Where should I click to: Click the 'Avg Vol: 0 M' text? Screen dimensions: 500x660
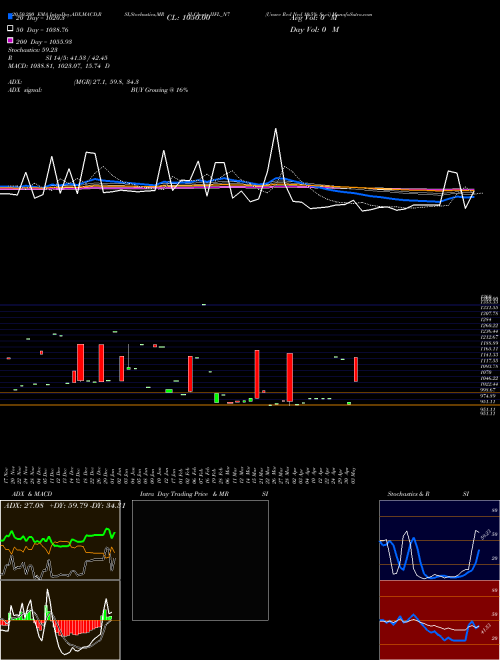(314, 18)
